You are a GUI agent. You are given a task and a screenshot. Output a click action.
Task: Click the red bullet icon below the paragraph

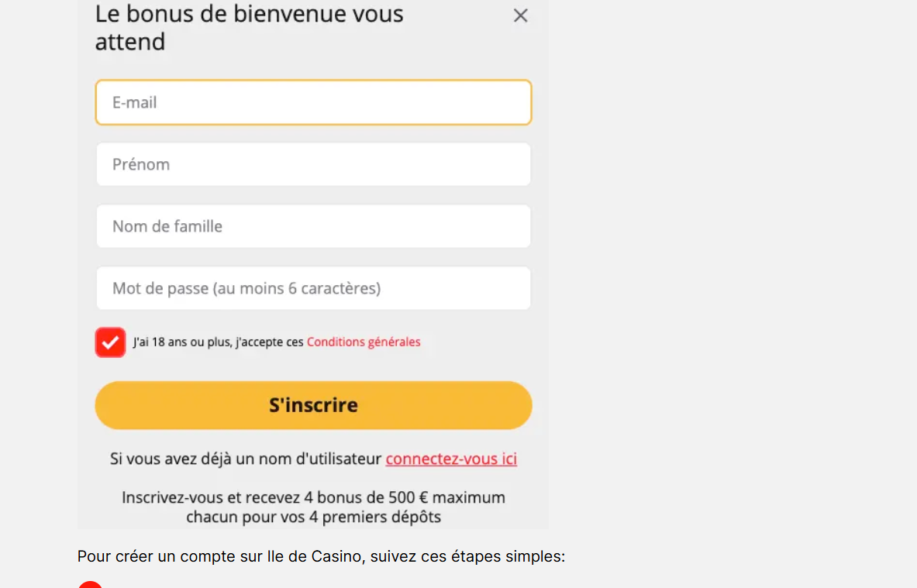90,585
